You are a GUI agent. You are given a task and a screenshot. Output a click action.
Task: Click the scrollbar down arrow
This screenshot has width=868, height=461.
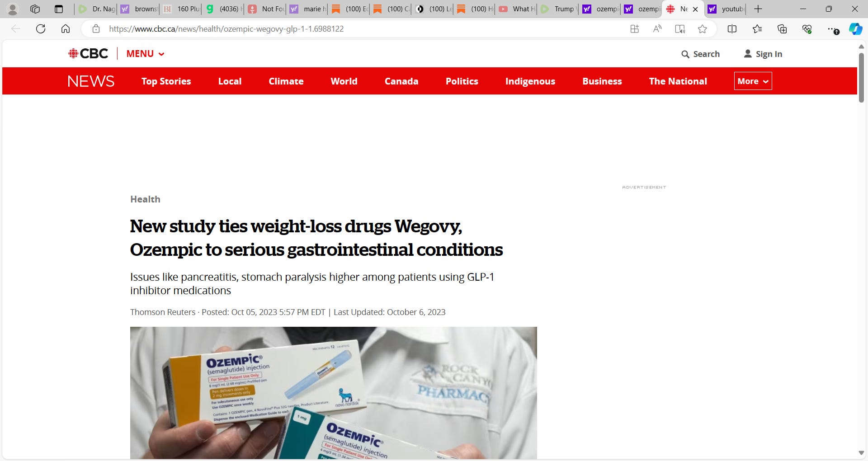(861, 453)
